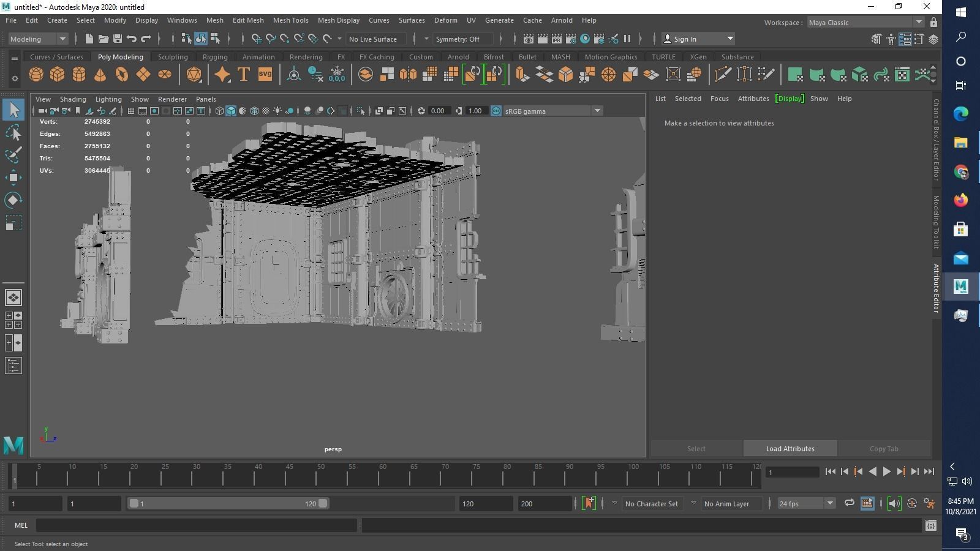Select the Multi-Cut knife tool icon
This screenshot has height=551, width=980.
tap(723, 75)
